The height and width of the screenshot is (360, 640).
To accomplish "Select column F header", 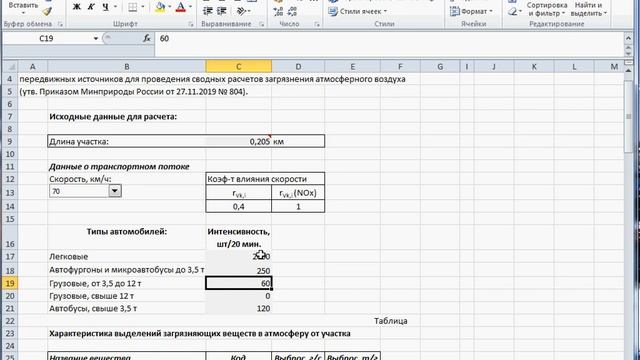I will (400, 67).
